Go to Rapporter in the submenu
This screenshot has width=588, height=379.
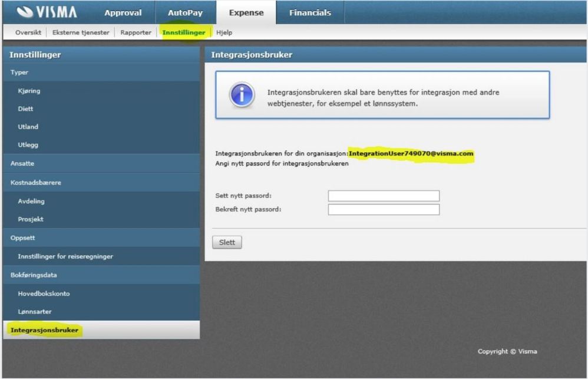tap(136, 32)
